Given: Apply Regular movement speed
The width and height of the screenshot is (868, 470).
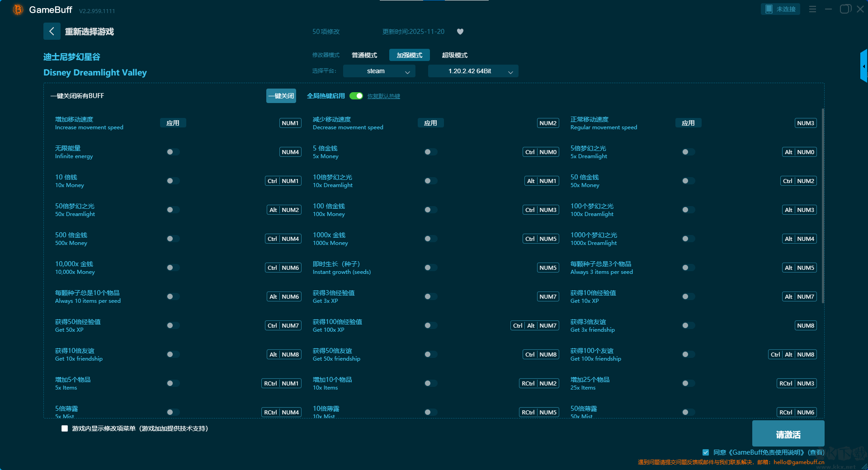Looking at the screenshot, I should pyautogui.click(x=689, y=123).
